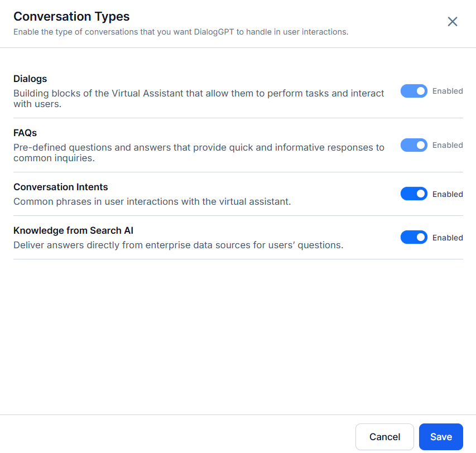Click the Knowledge from Search AI heading
The image size is (476, 453).
click(x=73, y=230)
